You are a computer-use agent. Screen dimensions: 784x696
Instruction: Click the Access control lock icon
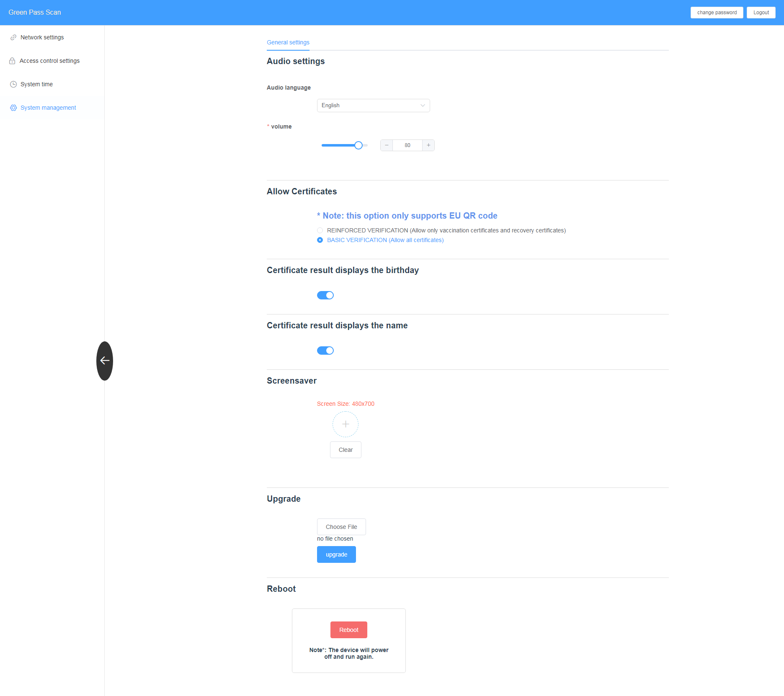12,61
